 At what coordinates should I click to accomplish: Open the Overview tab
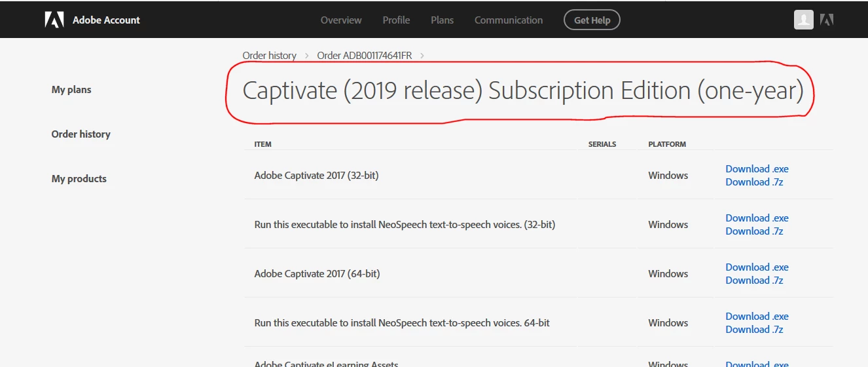[x=341, y=20]
